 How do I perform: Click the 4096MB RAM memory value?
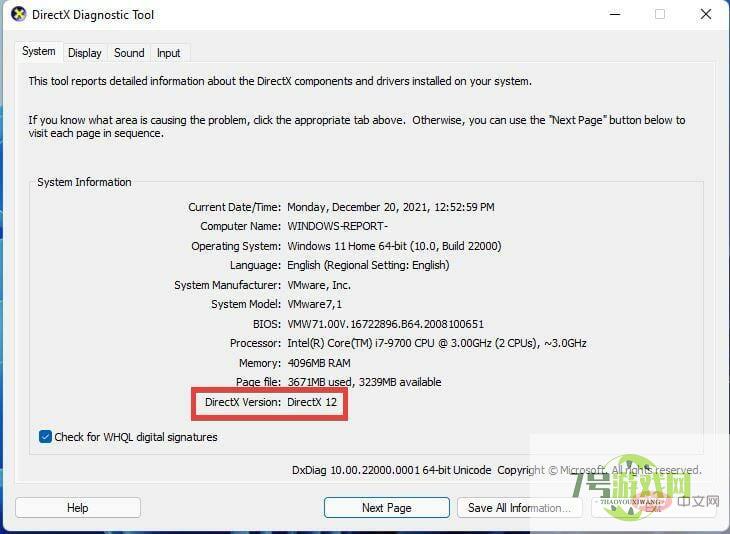tap(319, 363)
